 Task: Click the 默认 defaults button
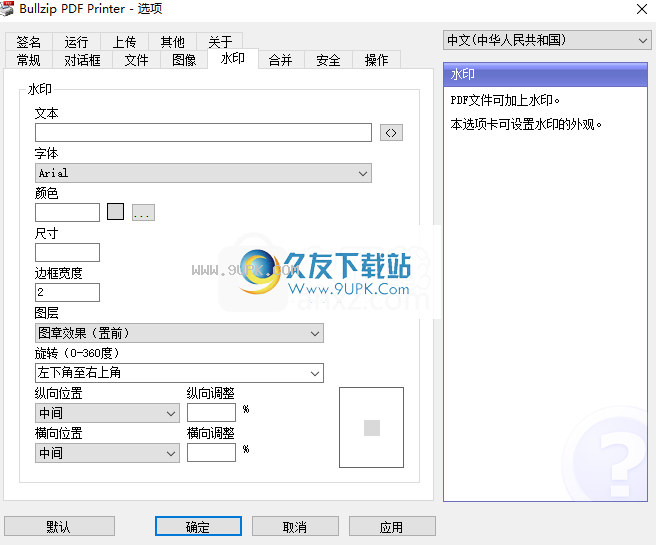coord(59,526)
